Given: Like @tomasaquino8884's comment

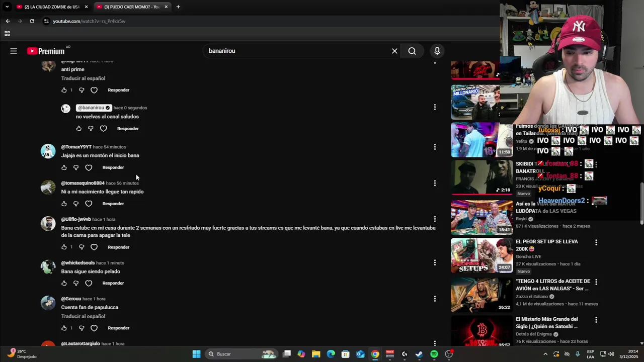Looking at the screenshot, I should (x=64, y=204).
